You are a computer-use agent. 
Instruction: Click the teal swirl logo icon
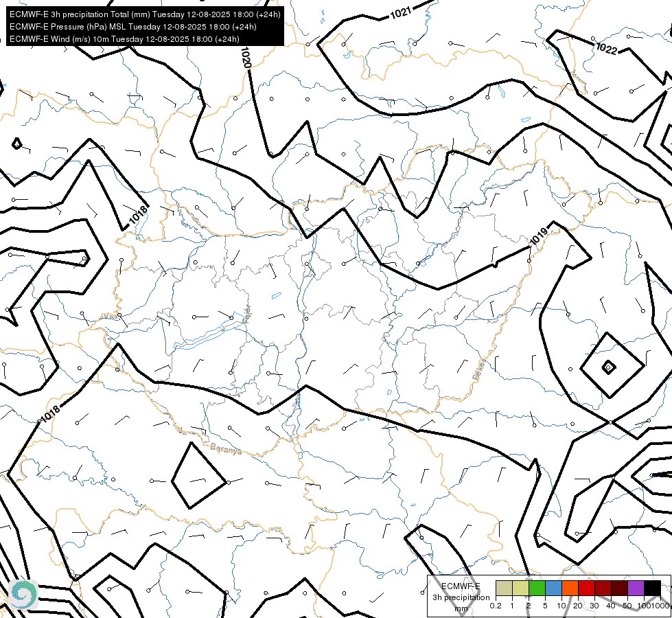pos(23,594)
